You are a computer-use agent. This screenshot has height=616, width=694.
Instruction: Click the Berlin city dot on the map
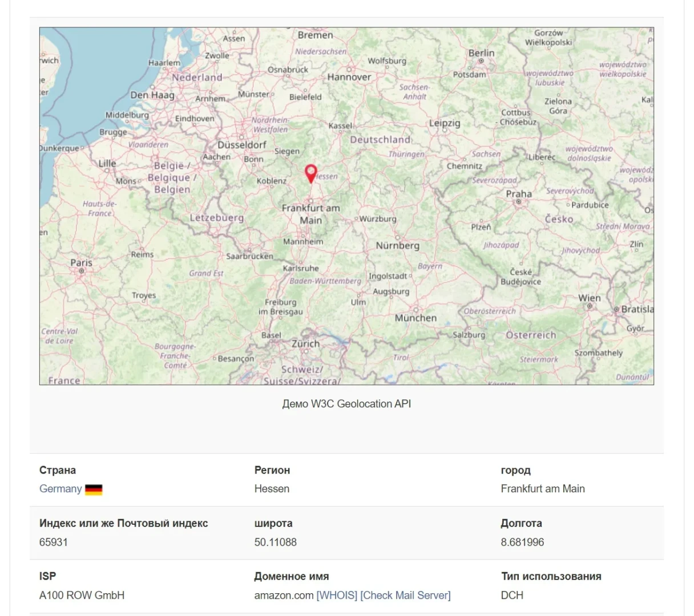(x=481, y=61)
